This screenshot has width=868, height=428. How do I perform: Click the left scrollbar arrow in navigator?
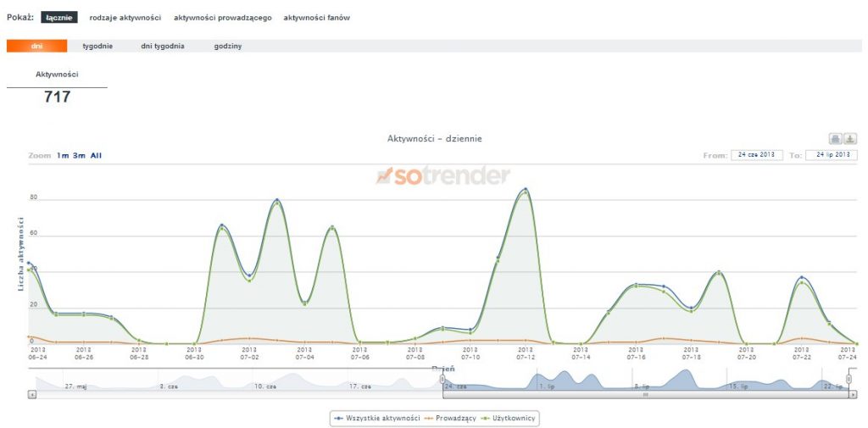(32, 394)
